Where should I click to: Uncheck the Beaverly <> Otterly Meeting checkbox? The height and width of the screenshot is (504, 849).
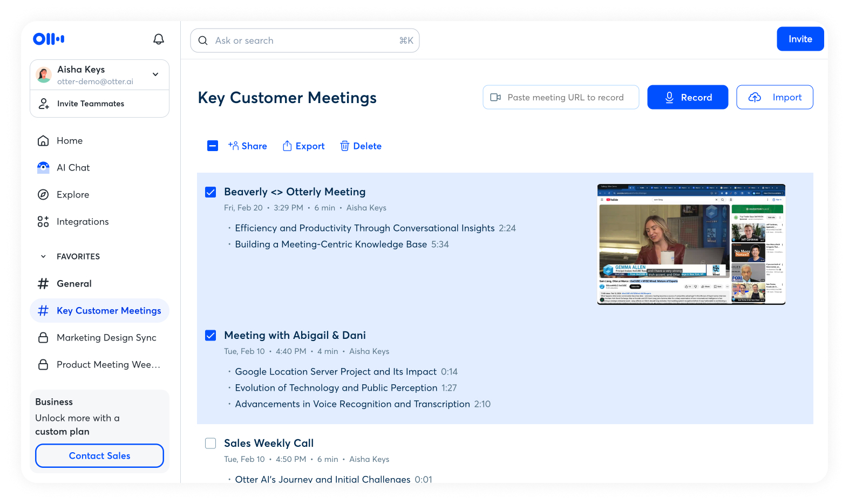[210, 192]
